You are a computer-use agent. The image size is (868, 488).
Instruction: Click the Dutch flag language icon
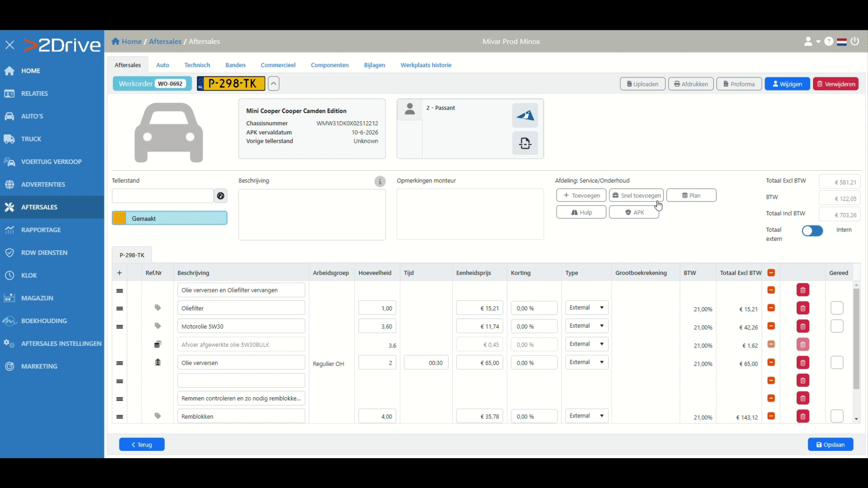coord(842,42)
